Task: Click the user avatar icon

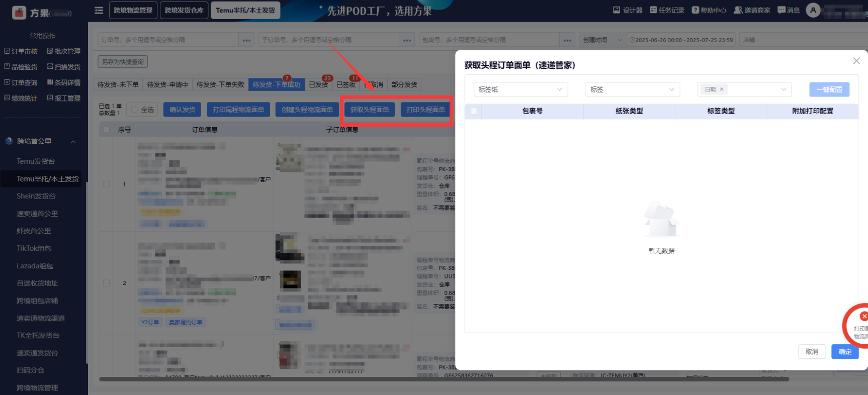Action: click(x=813, y=10)
